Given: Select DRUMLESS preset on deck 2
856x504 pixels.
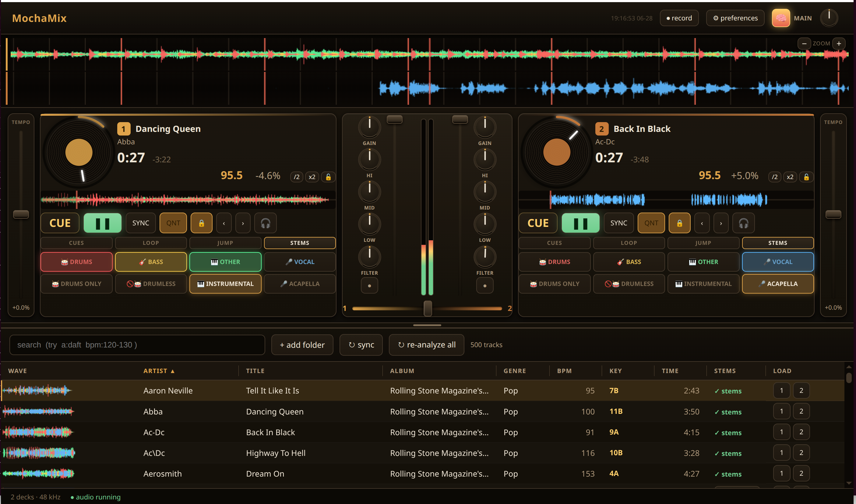Looking at the screenshot, I should tap(629, 284).
